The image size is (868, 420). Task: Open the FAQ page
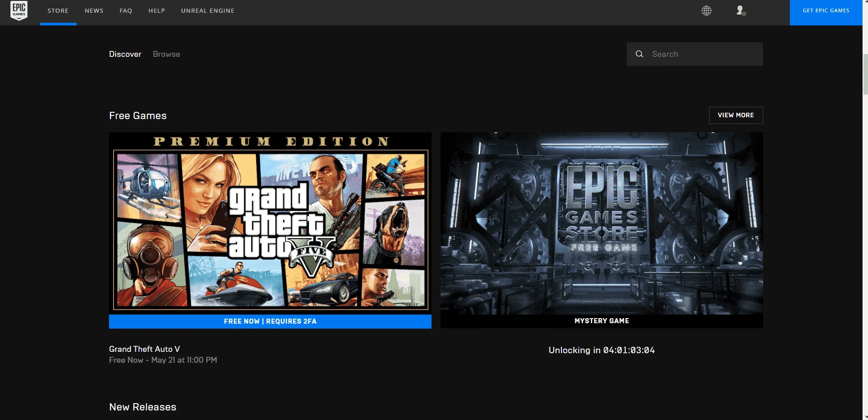coord(126,11)
